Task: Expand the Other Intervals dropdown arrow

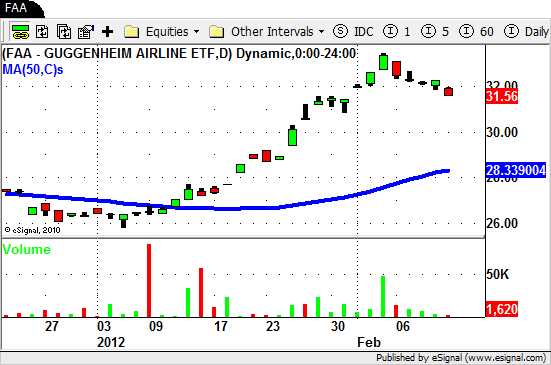Action: pyautogui.click(x=322, y=32)
